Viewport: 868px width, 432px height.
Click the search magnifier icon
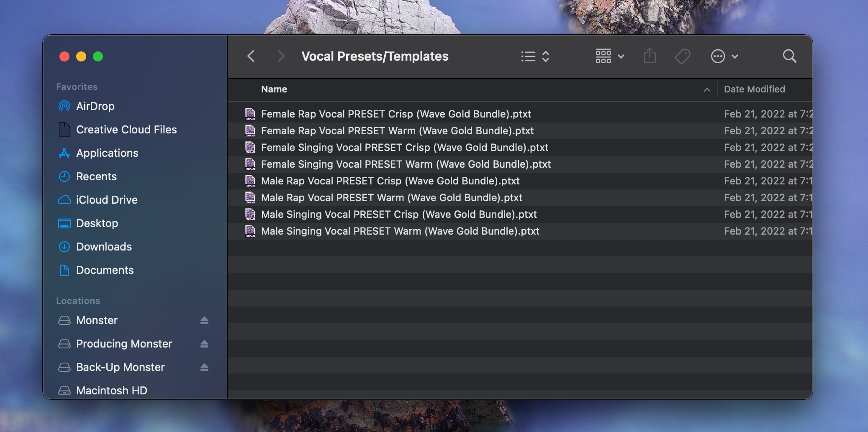789,56
